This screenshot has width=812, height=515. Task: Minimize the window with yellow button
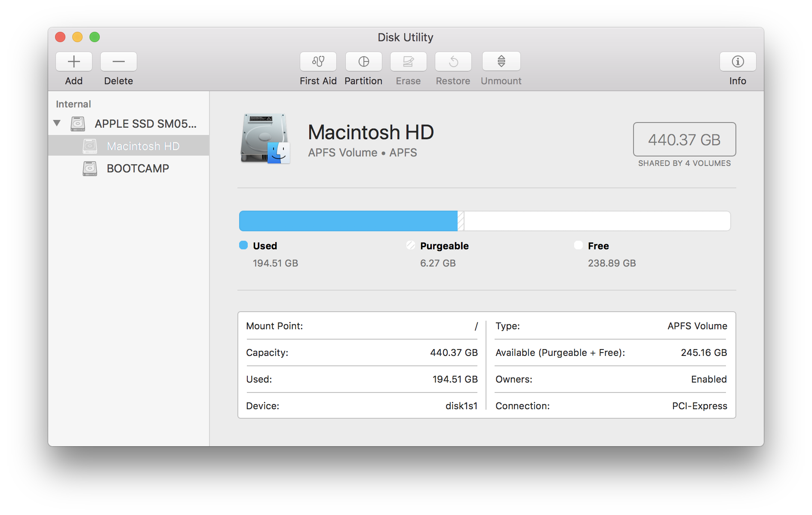click(77, 37)
